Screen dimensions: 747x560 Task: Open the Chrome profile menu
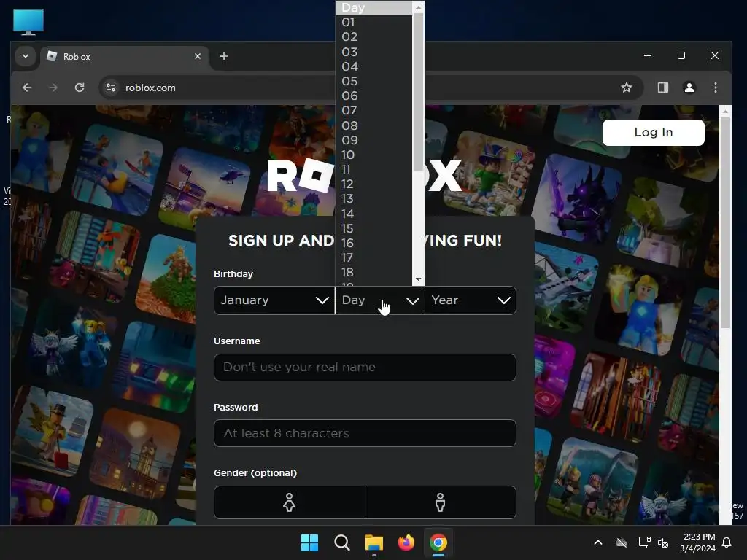pos(689,87)
